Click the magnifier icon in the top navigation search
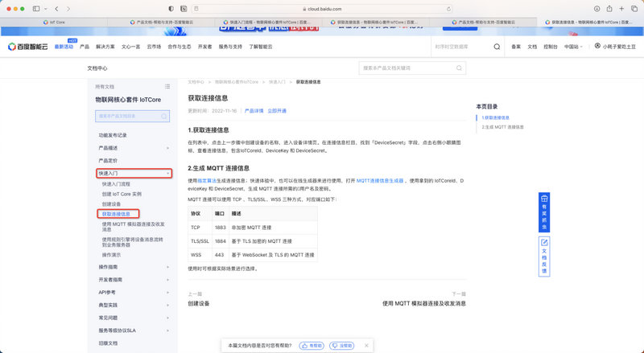The width and height of the screenshot is (644, 353). pos(497,47)
